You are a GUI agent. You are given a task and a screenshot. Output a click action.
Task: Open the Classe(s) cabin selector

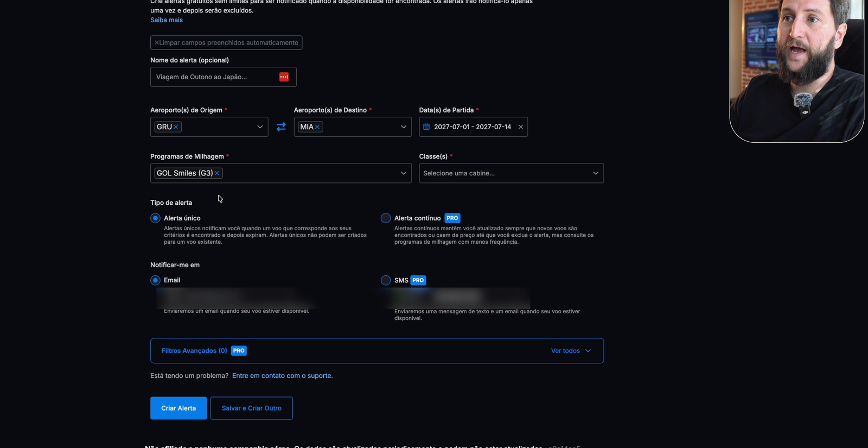point(511,173)
